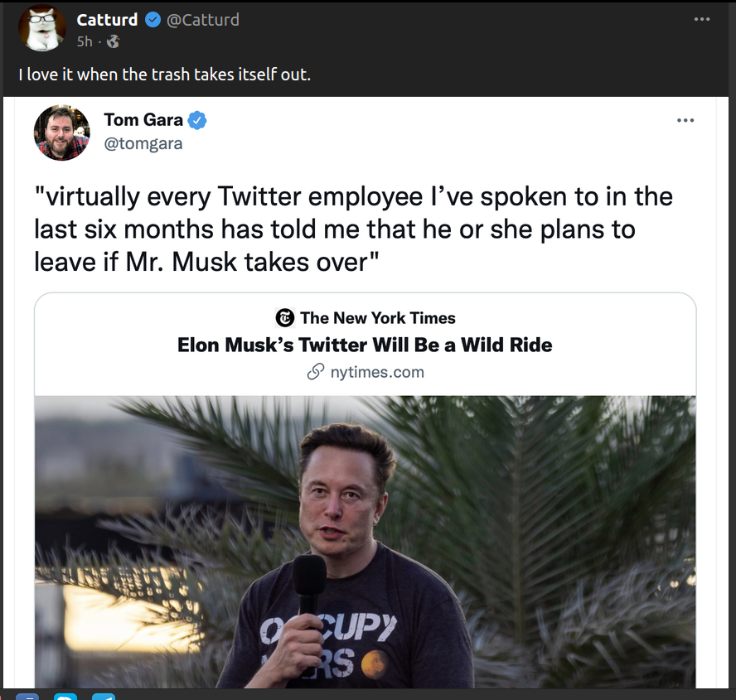Click headline "Elon Musk's Twitter Will Be a Wild Ride"
Viewport: 736px width, 700px height.
365,345
